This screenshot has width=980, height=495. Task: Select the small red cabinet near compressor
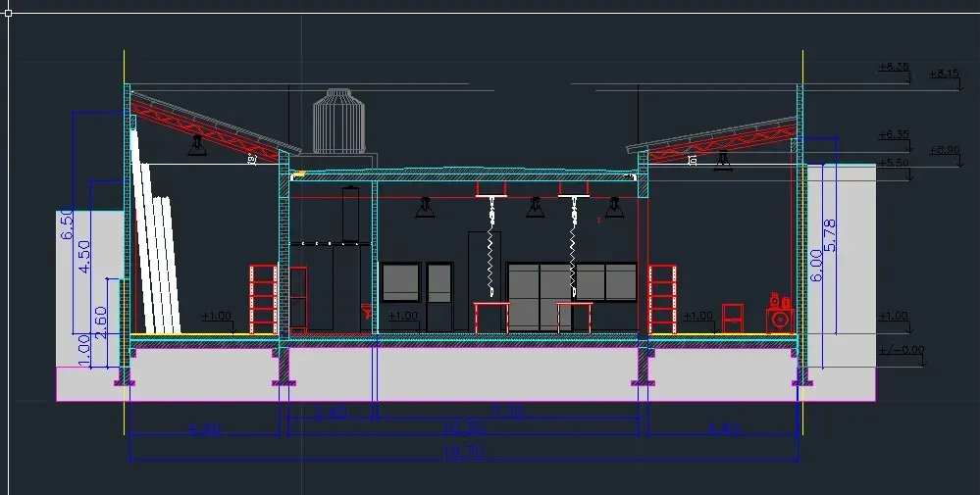tap(733, 319)
